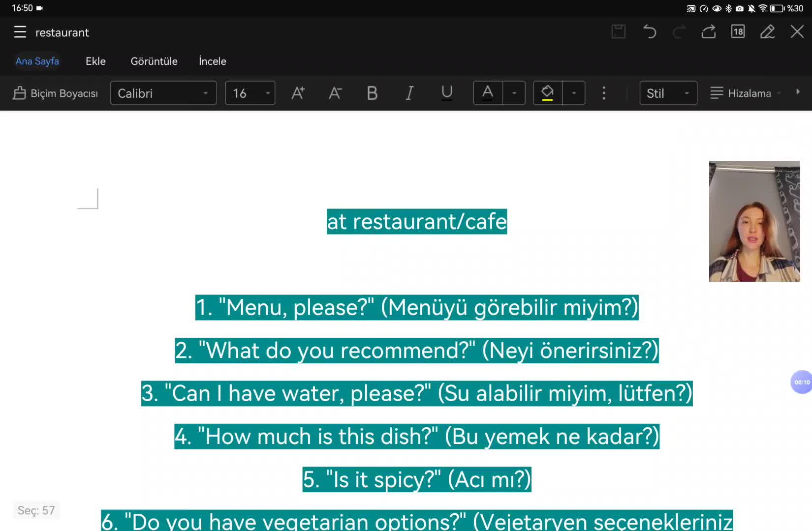Viewport: 812px width, 531px height.
Task: Open the page count 18 icon
Action: [738, 32]
